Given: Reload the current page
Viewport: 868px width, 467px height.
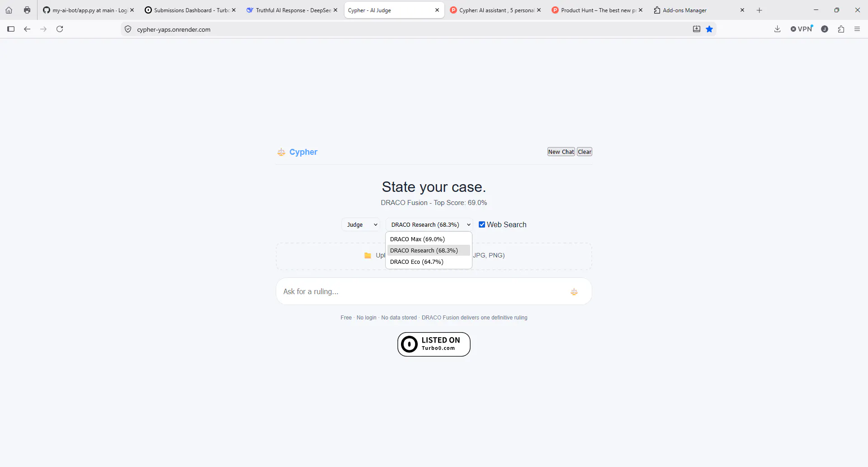Looking at the screenshot, I should (60, 29).
